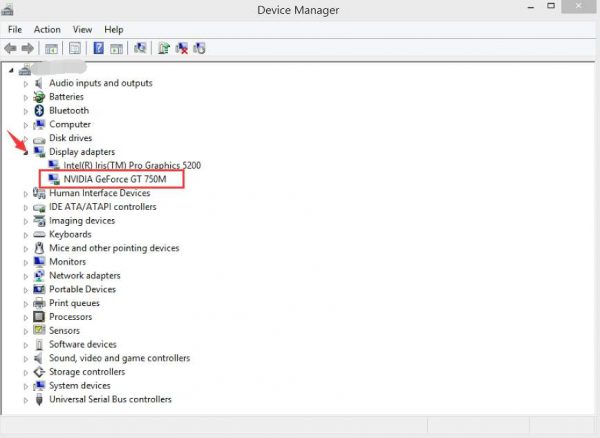Click the Display adapters category icon
This screenshot has width=600, height=438.
pos(39,152)
